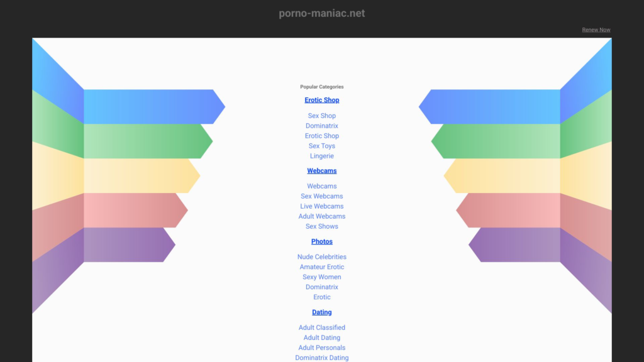Select the Adult Classified link
Viewport: 644px width, 362px height.
[321, 327]
